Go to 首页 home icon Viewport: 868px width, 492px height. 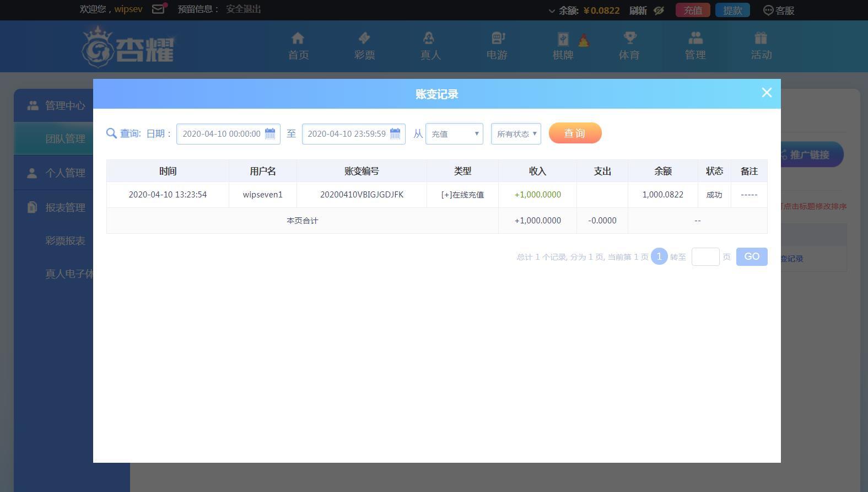[298, 38]
